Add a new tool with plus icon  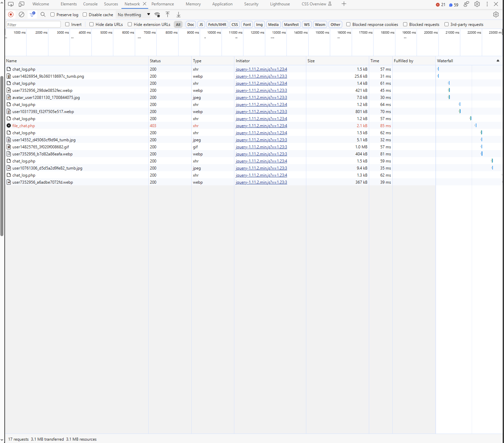tap(344, 4)
